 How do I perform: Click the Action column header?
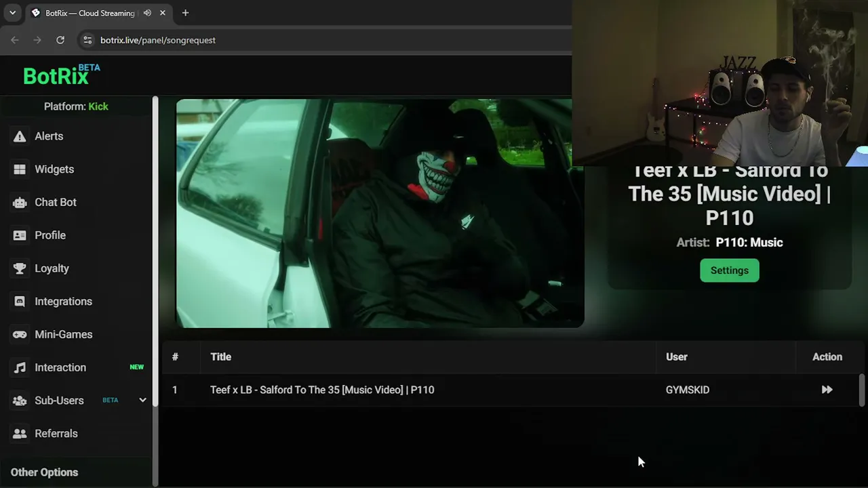[827, 357]
